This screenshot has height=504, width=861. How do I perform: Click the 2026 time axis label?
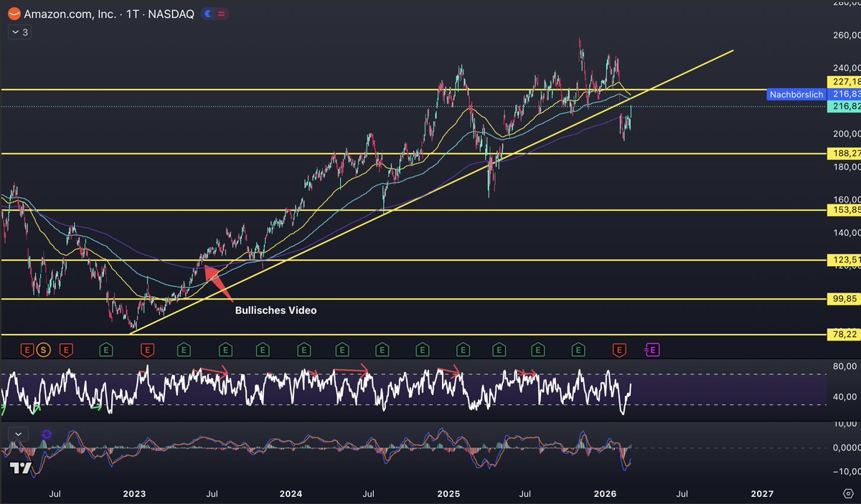606,494
